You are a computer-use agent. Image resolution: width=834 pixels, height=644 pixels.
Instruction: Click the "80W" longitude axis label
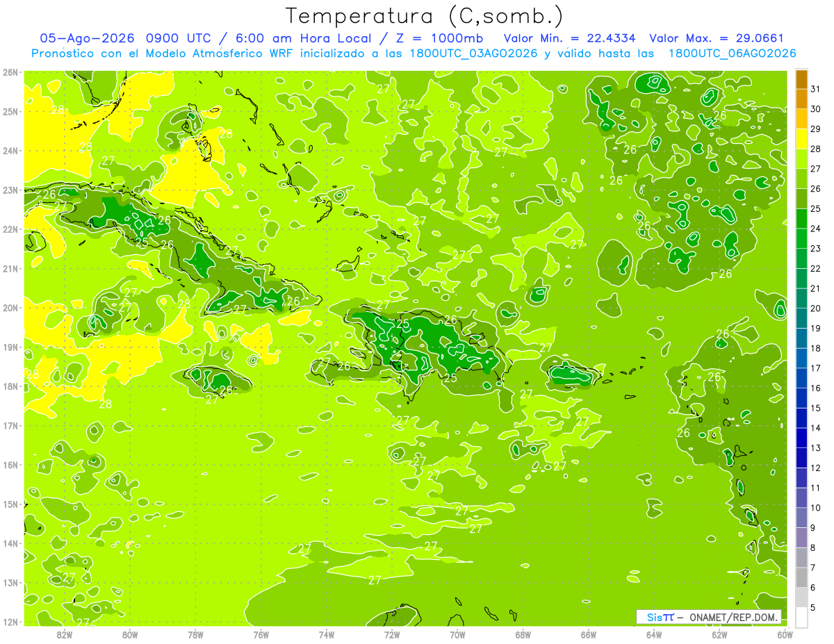(x=130, y=634)
